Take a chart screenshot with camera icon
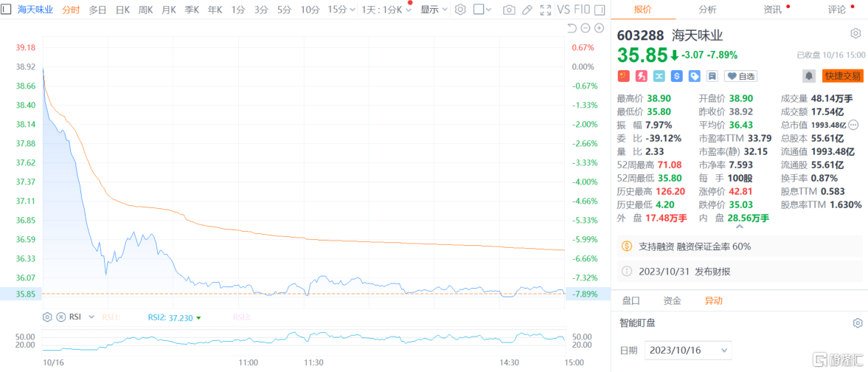 point(509,10)
